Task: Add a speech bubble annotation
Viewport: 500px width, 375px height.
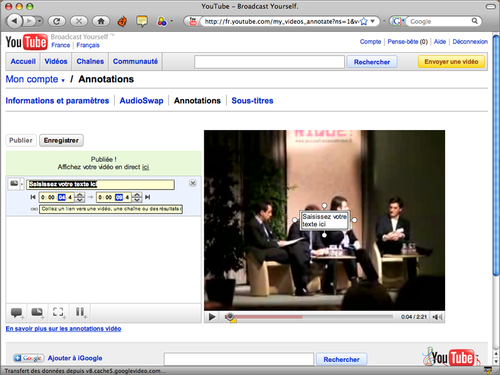Action: click(x=16, y=313)
